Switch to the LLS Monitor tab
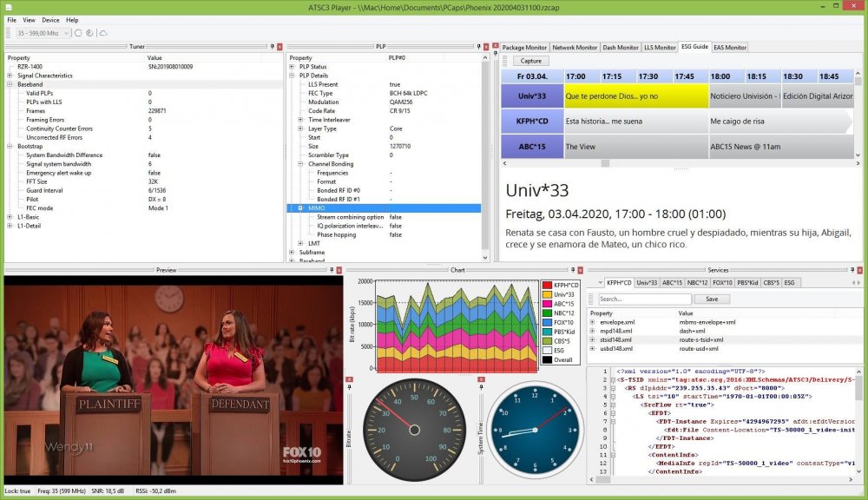 click(x=659, y=48)
